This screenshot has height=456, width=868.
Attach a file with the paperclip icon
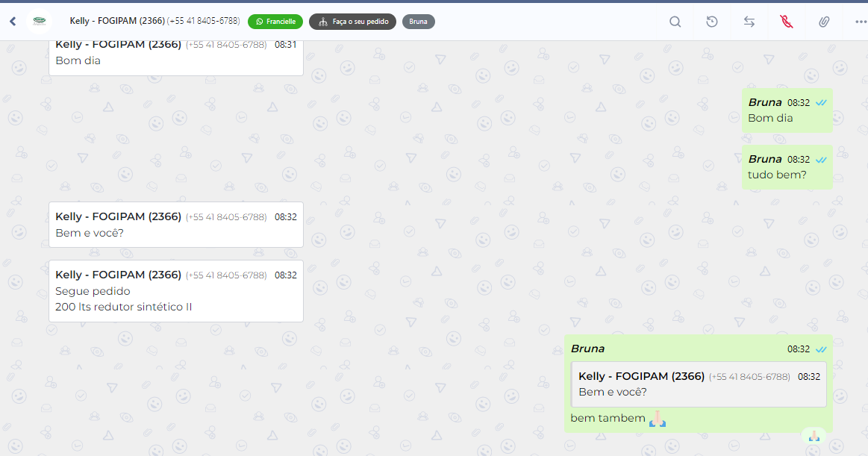click(824, 22)
